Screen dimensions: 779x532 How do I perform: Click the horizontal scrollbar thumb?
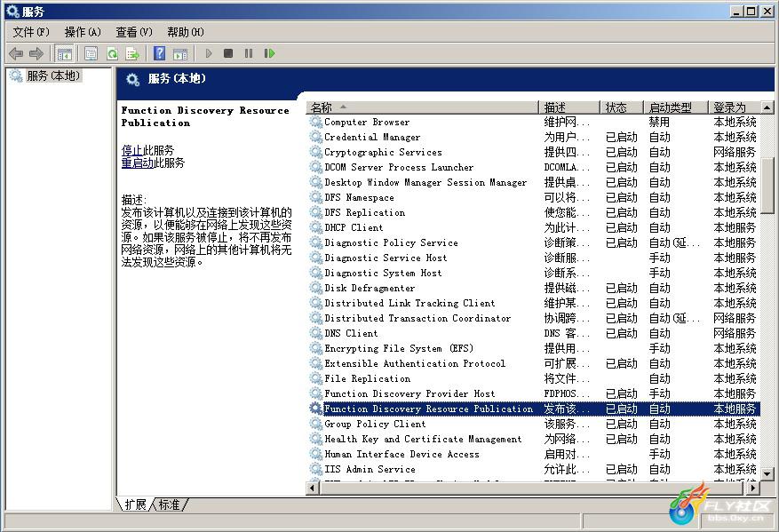pyautogui.click(x=531, y=488)
